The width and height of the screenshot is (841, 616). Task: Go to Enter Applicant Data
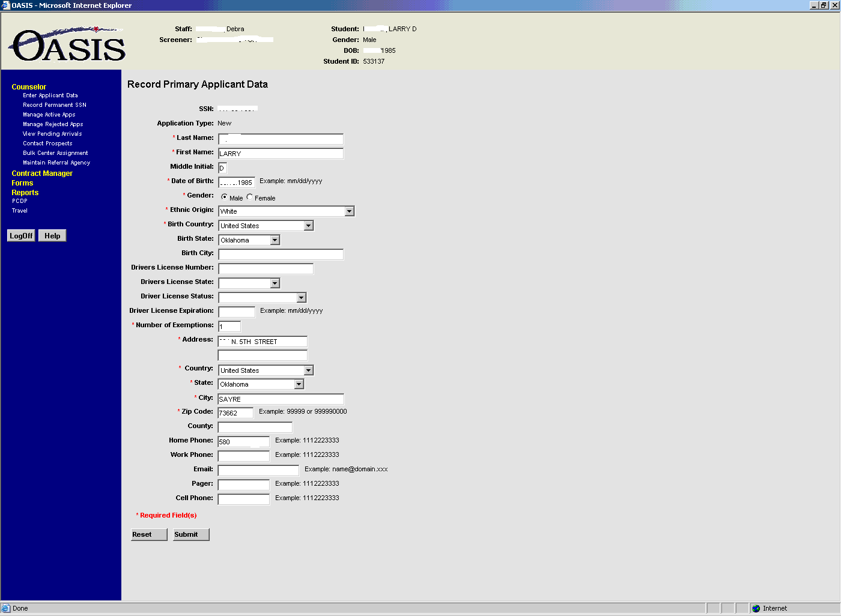[50, 95]
